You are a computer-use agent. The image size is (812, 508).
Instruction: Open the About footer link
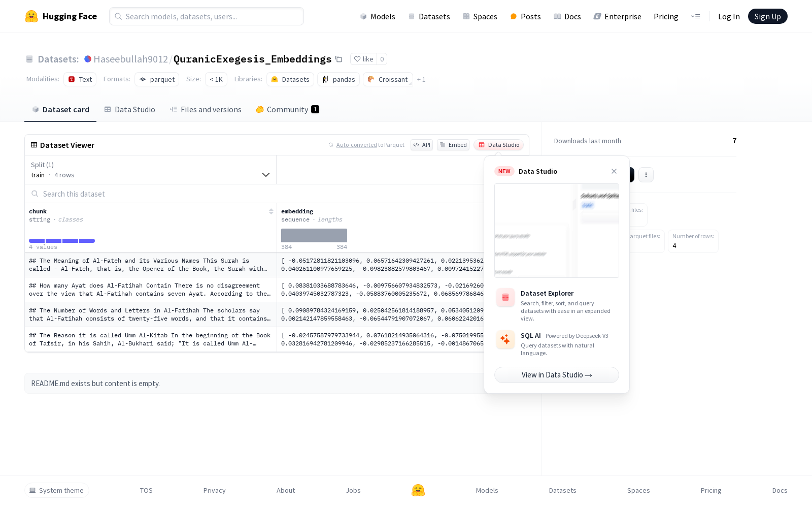286,490
